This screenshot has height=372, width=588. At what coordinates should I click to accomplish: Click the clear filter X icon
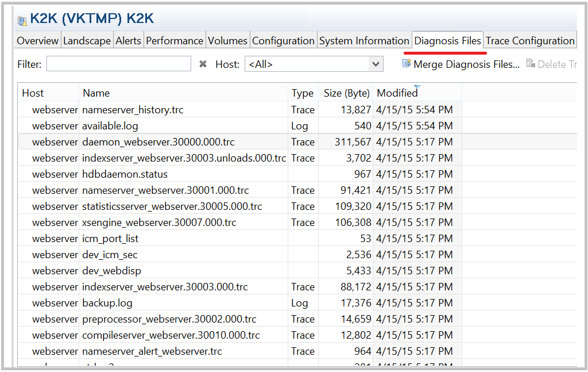[x=202, y=64]
